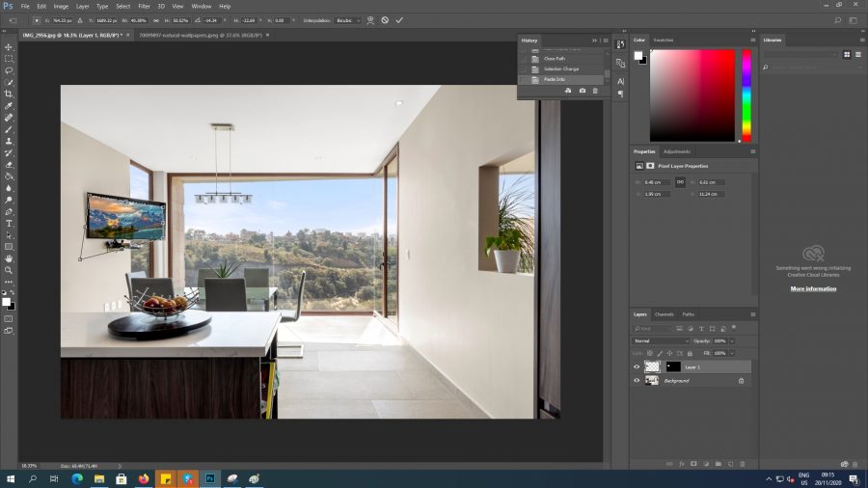Viewport: 868px width, 488px height.
Task: Add a layer mask
Action: 693,464
